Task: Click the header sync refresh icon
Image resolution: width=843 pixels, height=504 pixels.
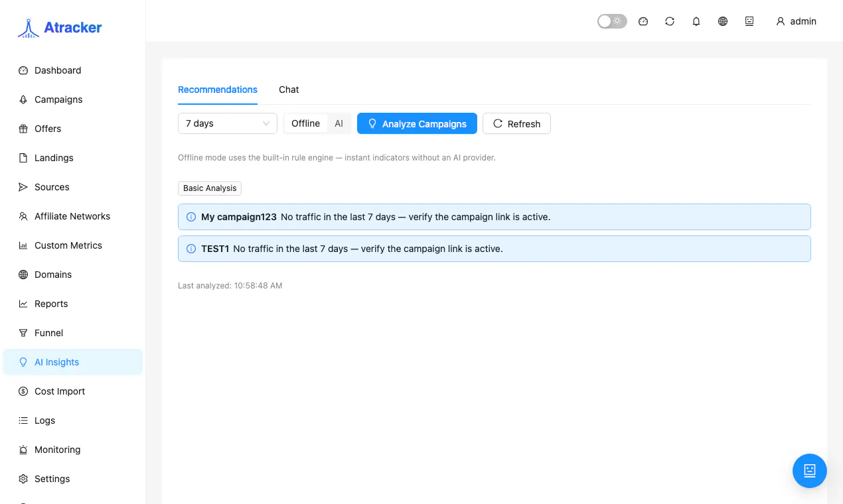Action: (x=670, y=21)
